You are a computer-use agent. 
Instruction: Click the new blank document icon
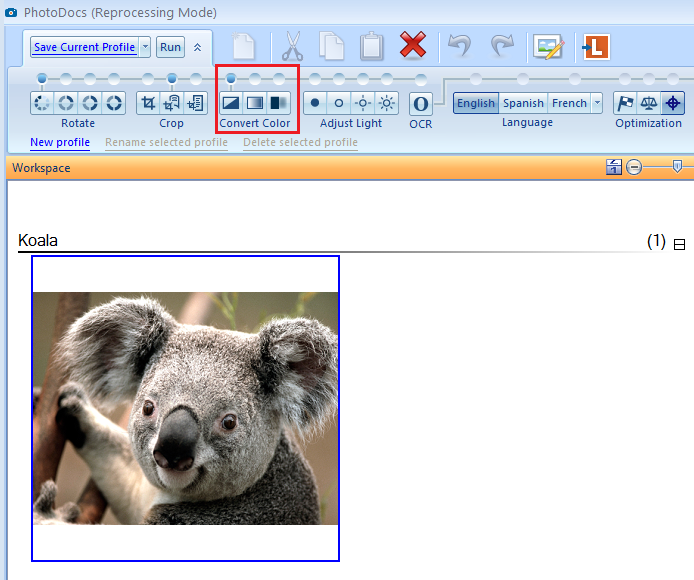tap(243, 46)
